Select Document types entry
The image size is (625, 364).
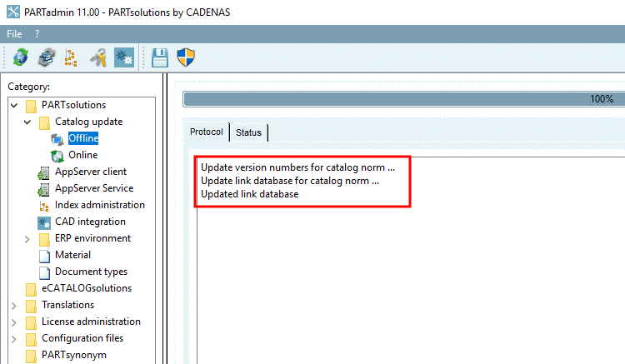[92, 272]
